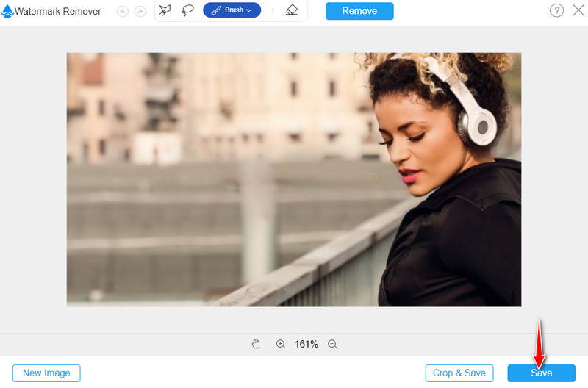588x388 pixels.
Task: Enable the hand pan tool
Action: (256, 344)
